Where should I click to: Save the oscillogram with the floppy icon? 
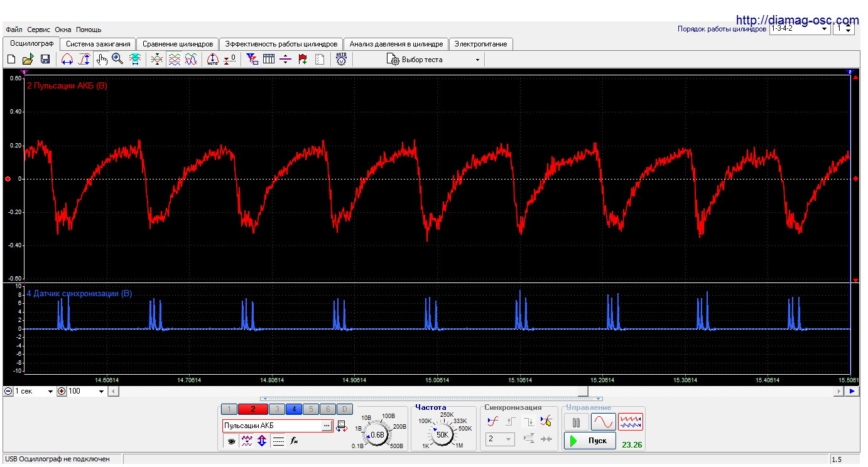pyautogui.click(x=45, y=60)
